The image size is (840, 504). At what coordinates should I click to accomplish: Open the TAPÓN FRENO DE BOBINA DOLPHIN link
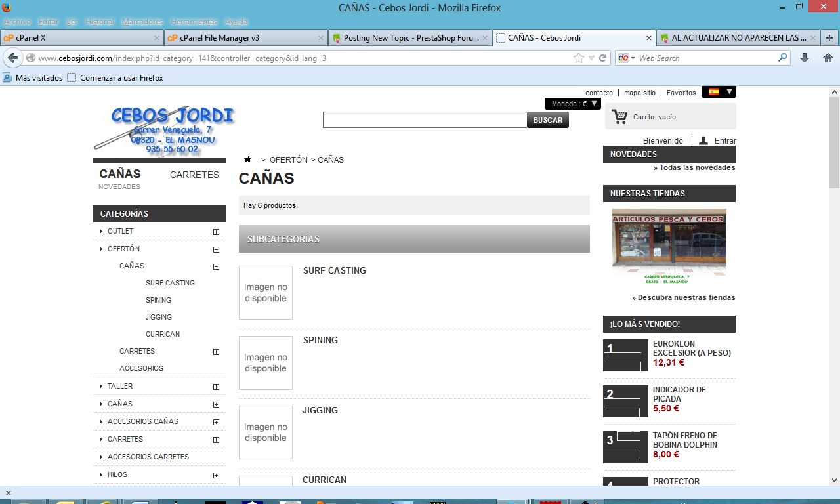point(685,440)
